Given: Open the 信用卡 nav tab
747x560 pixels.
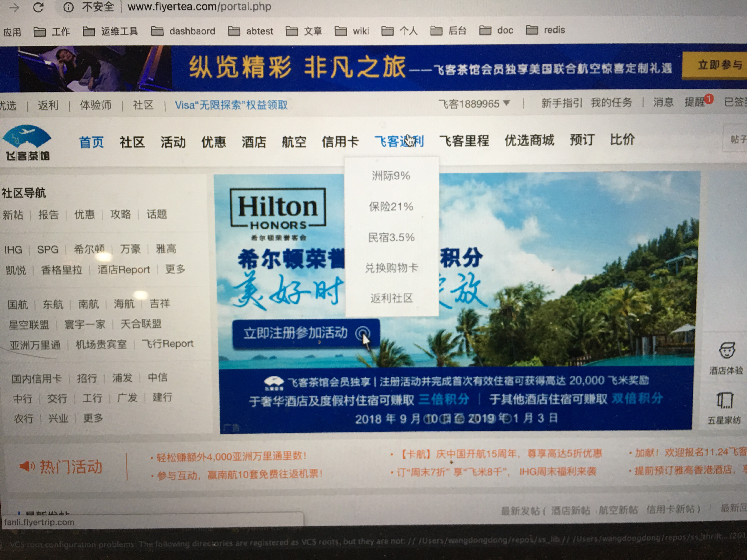Looking at the screenshot, I should [340, 141].
